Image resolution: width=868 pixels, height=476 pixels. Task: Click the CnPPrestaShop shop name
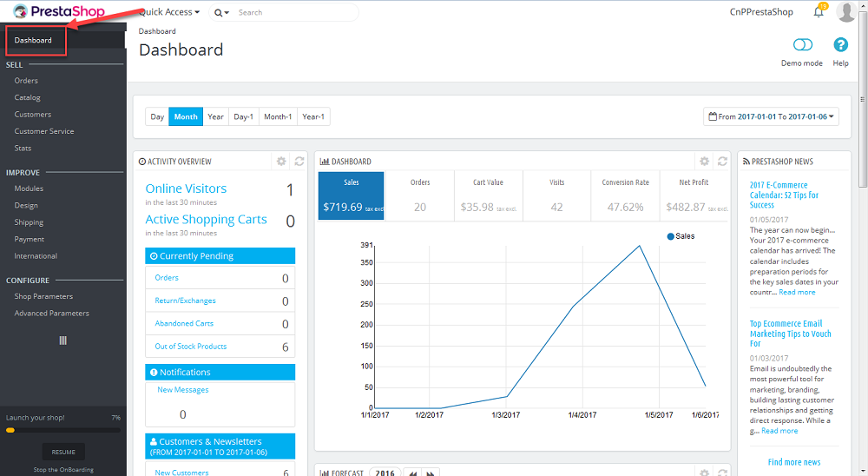pos(761,11)
